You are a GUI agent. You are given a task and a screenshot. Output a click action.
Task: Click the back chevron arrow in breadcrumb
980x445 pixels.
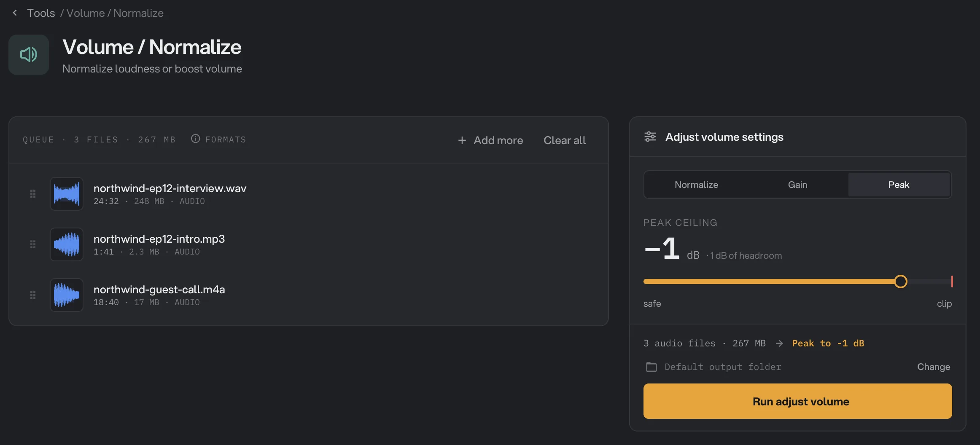[x=15, y=13]
